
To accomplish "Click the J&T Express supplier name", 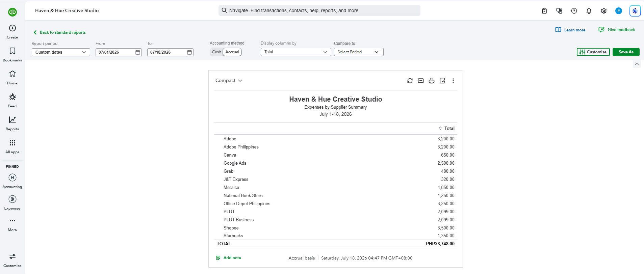I will click(236, 180).
